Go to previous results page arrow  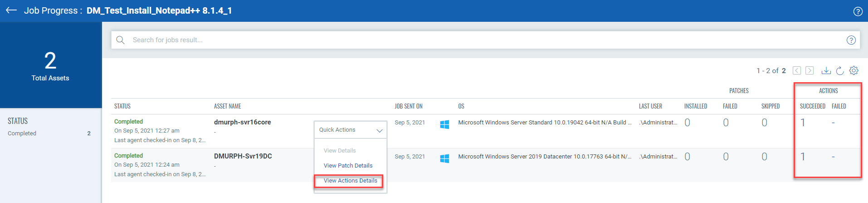click(x=797, y=70)
